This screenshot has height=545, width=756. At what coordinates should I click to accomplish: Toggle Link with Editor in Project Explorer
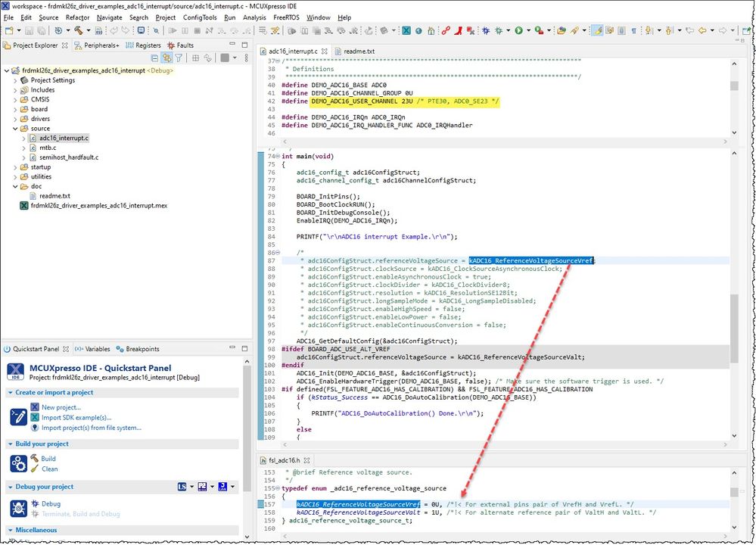166,58
